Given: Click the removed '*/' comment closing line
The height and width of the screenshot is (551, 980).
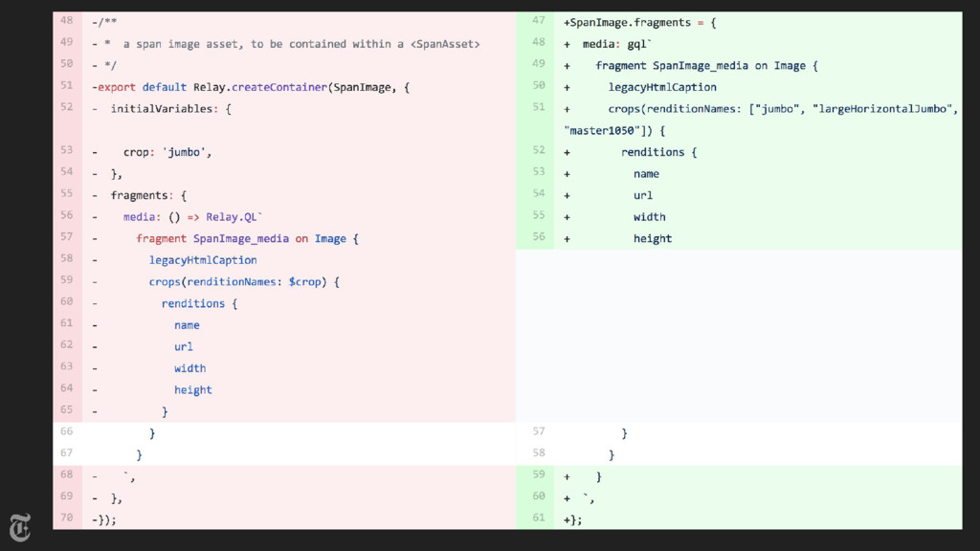Looking at the screenshot, I should [104, 66].
